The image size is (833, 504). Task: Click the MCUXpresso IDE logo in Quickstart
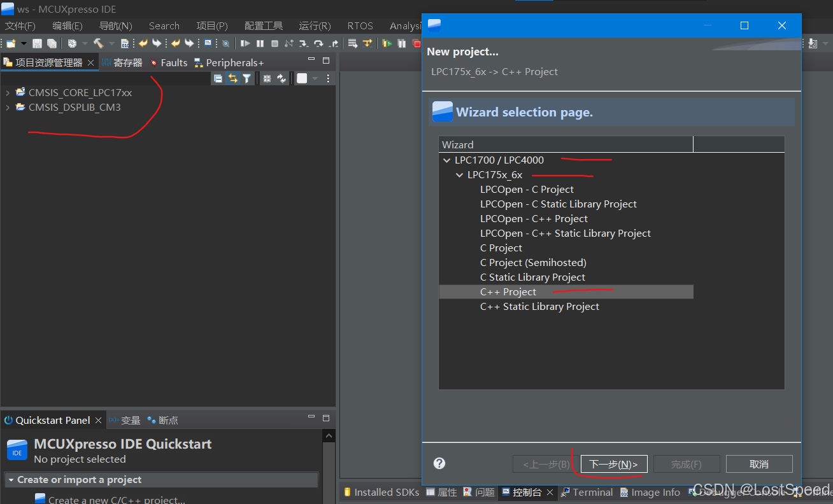tap(17, 450)
